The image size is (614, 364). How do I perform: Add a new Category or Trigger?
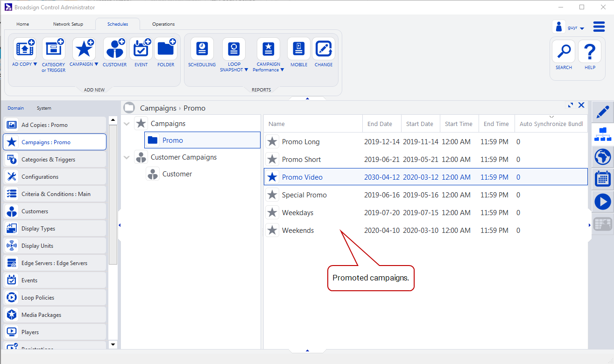coord(53,49)
